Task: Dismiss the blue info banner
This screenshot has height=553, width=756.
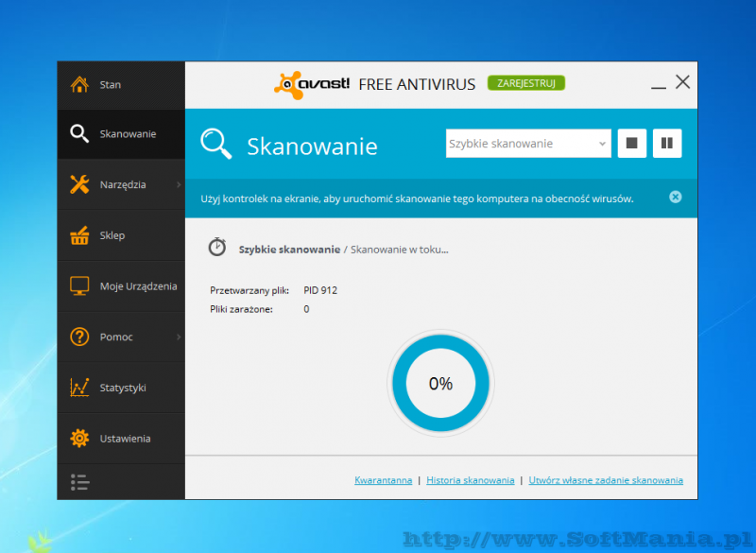Action: [x=676, y=197]
